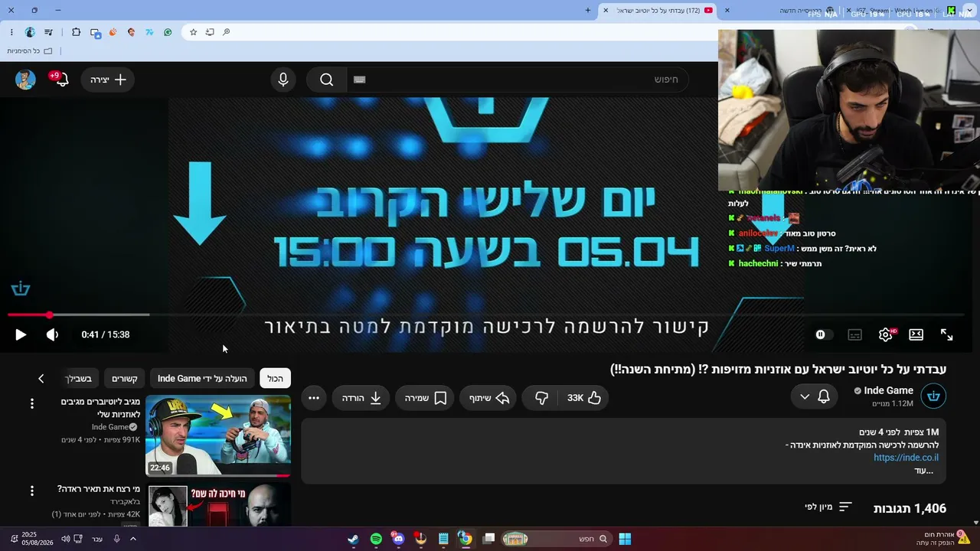Dislike the video

pyautogui.click(x=541, y=398)
